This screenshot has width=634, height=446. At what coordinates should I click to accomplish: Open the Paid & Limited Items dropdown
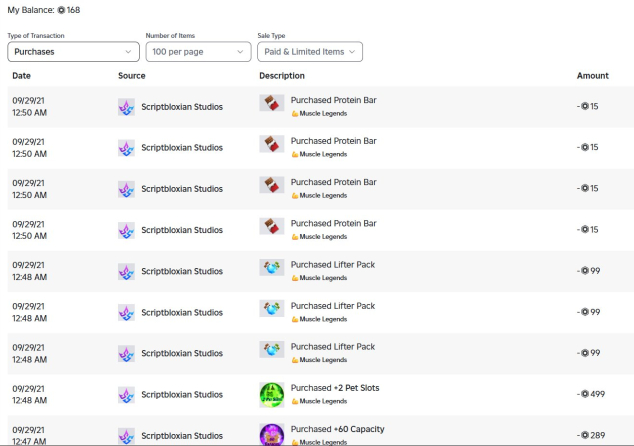[309, 51]
